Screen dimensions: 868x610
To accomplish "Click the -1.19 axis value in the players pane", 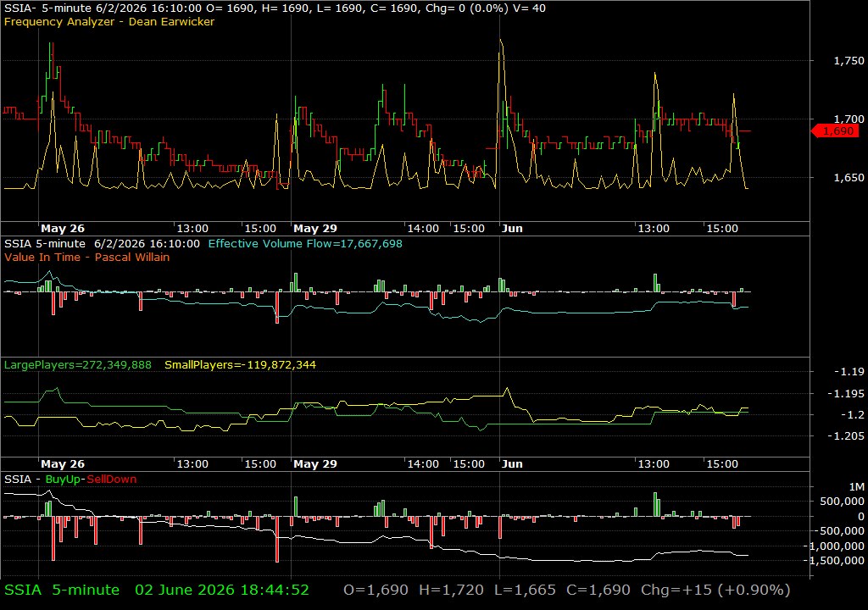I will pyautogui.click(x=849, y=372).
